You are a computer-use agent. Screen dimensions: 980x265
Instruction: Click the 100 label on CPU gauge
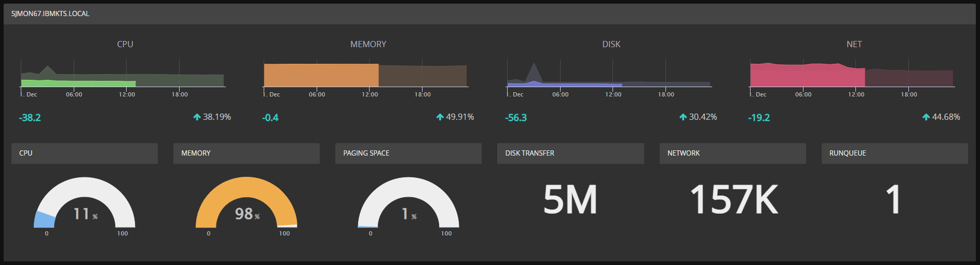point(122,233)
